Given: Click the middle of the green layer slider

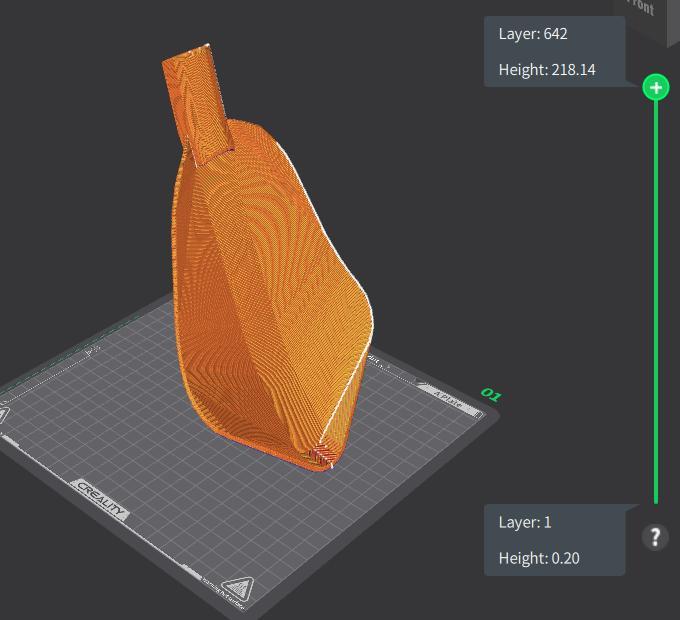Looking at the screenshot, I should (656, 301).
